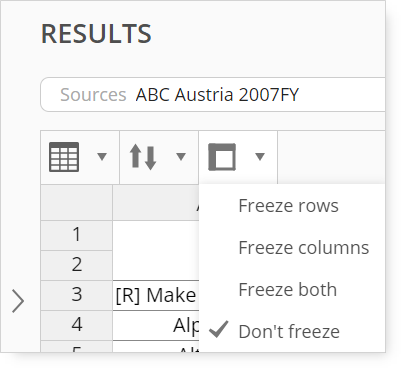Click the cell starting with Alp in row 4

tap(156, 325)
